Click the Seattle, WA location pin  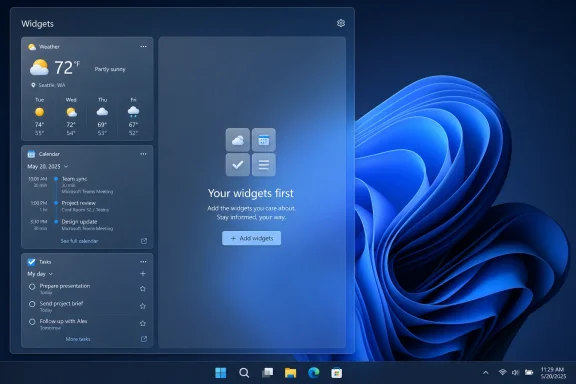33,85
